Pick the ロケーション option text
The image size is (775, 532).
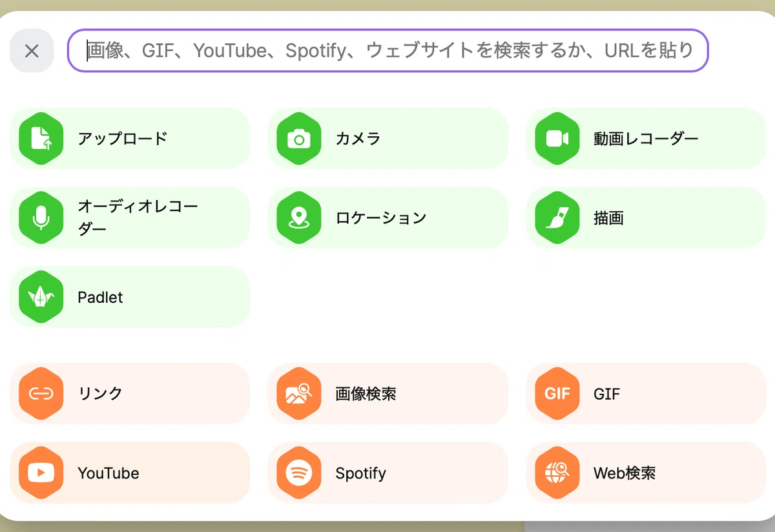tap(381, 218)
